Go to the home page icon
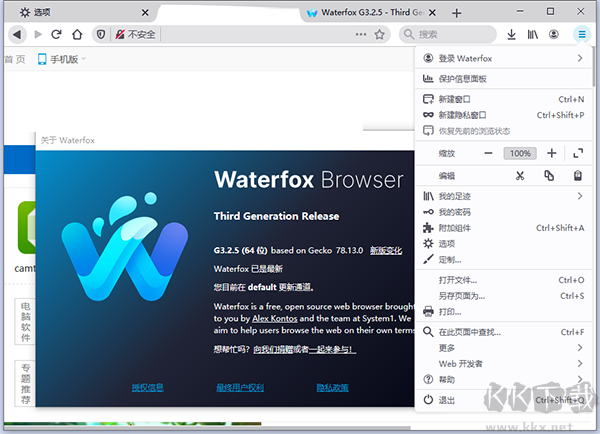The image size is (600, 434). point(77,34)
